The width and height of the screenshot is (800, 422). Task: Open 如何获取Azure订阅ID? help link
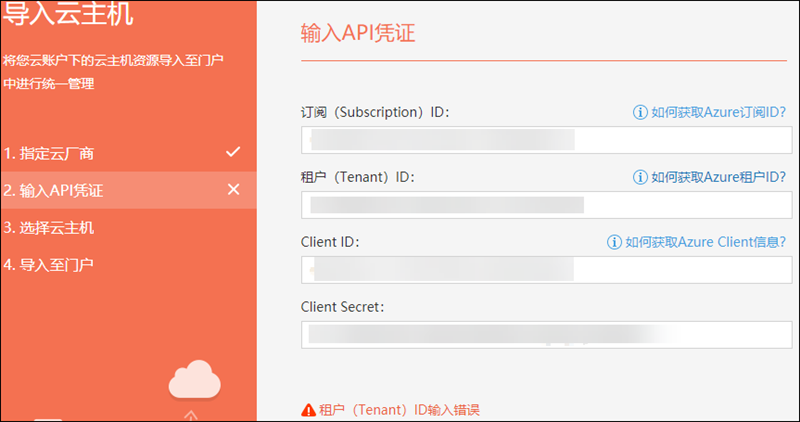(718, 113)
